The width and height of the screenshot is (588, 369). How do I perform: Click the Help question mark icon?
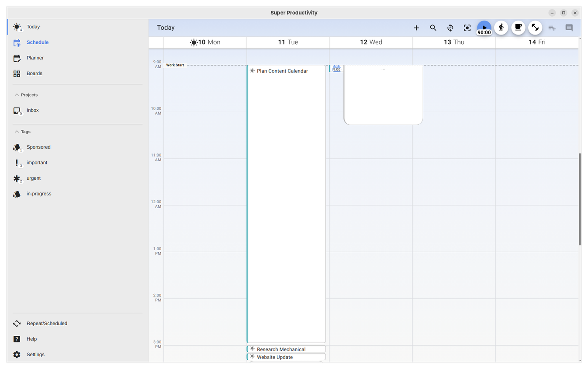tap(17, 339)
